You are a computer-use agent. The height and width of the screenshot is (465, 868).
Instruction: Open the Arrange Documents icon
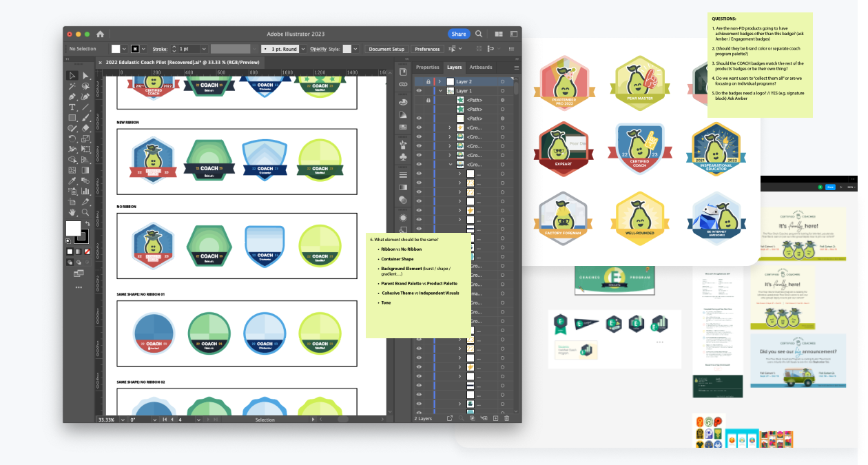(x=498, y=34)
